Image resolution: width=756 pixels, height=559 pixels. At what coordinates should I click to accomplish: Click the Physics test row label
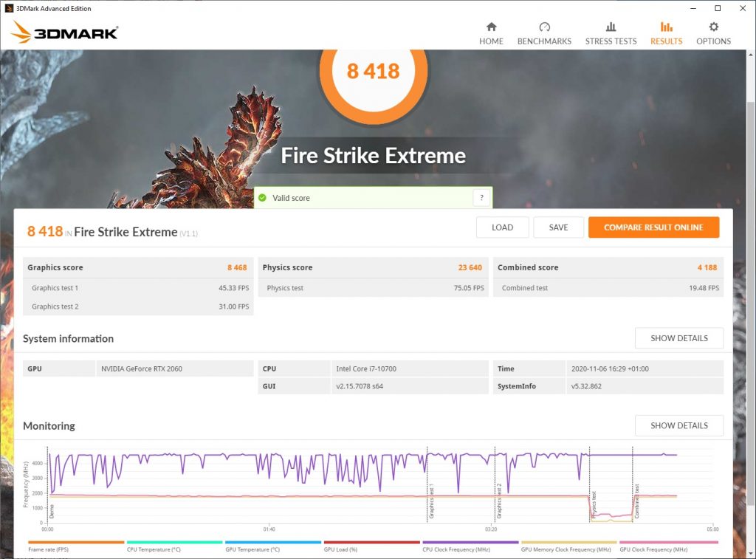coord(285,288)
